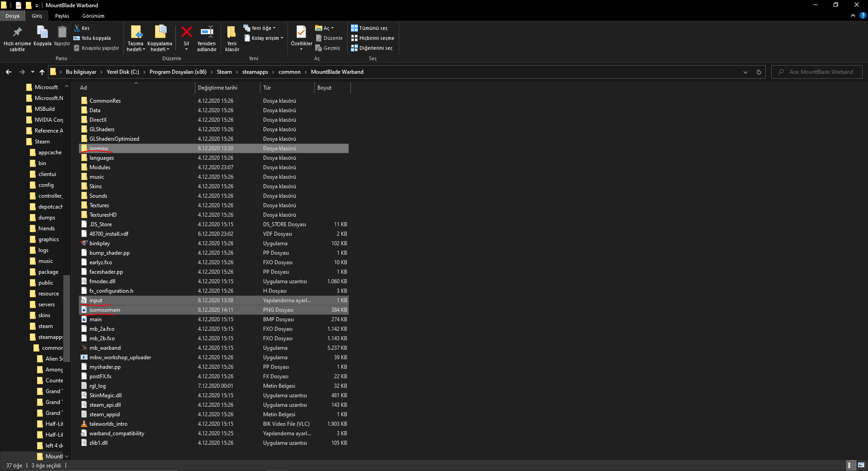Screen dimensions: 868x471
Task: Switch to the Görünüm ribbon tab
Action: 93,16
